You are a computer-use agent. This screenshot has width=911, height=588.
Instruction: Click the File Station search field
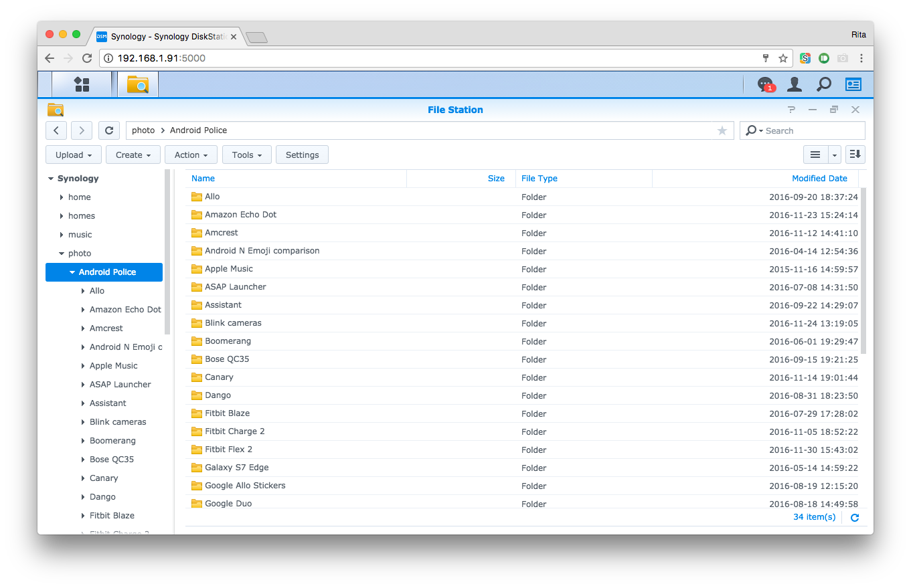(x=802, y=130)
